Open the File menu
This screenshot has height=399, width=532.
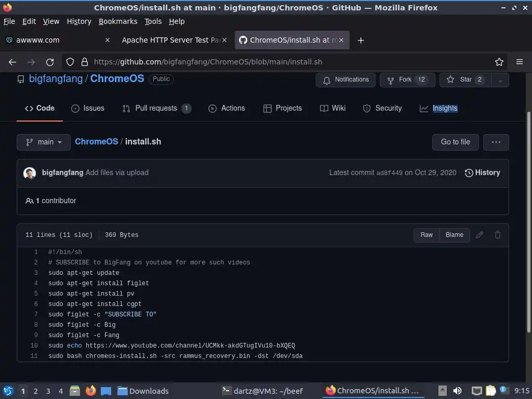click(9, 21)
